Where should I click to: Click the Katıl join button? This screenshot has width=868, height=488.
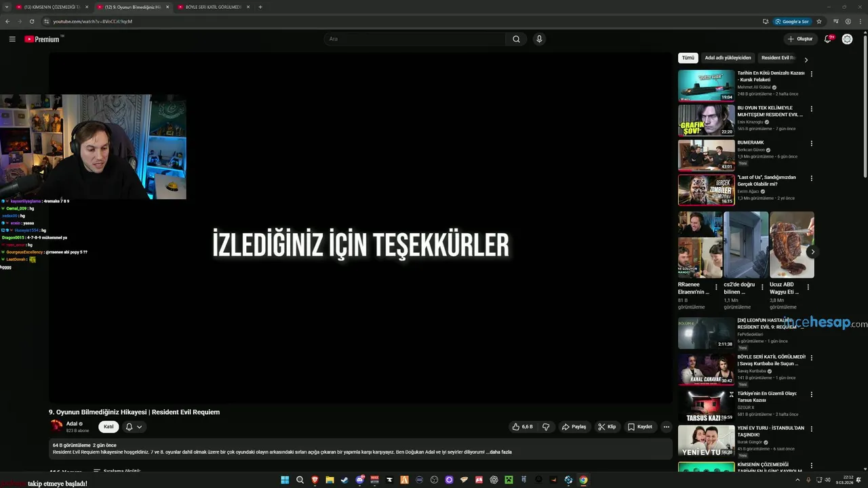click(108, 427)
